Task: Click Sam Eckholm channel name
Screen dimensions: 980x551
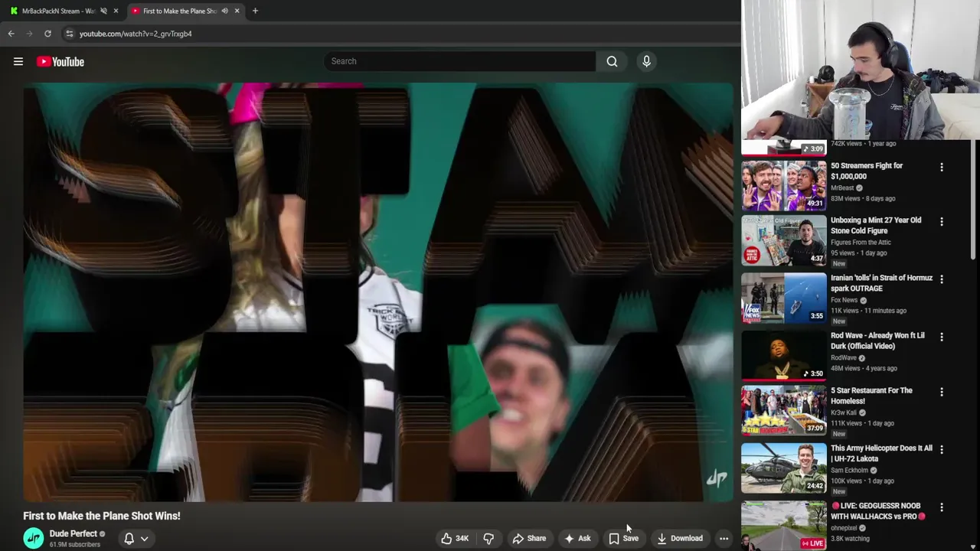Action: [849, 471]
